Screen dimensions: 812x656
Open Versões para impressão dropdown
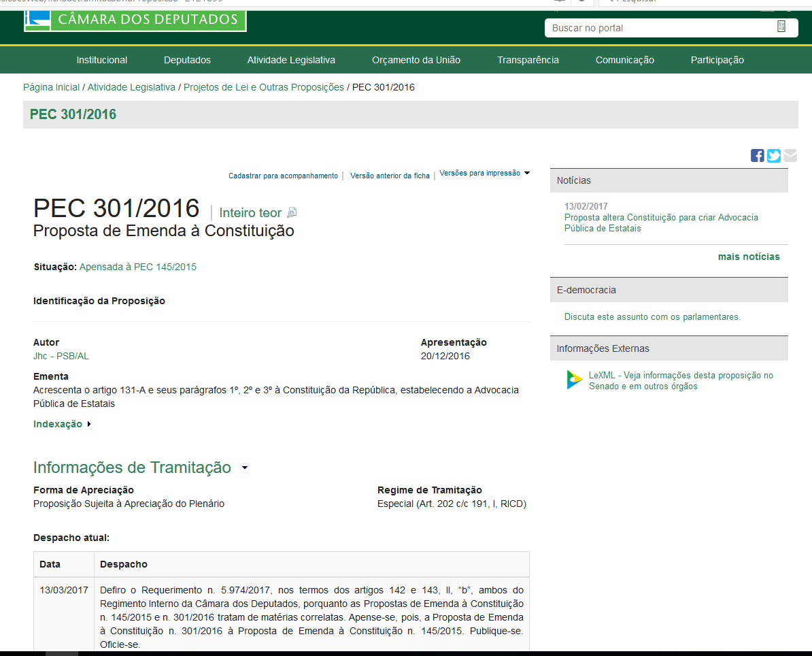(484, 174)
